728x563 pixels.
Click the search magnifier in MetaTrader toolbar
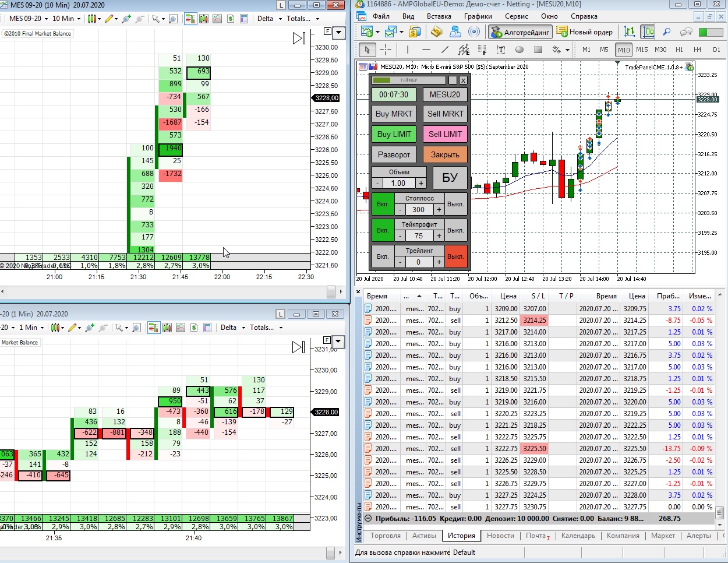tap(667, 31)
